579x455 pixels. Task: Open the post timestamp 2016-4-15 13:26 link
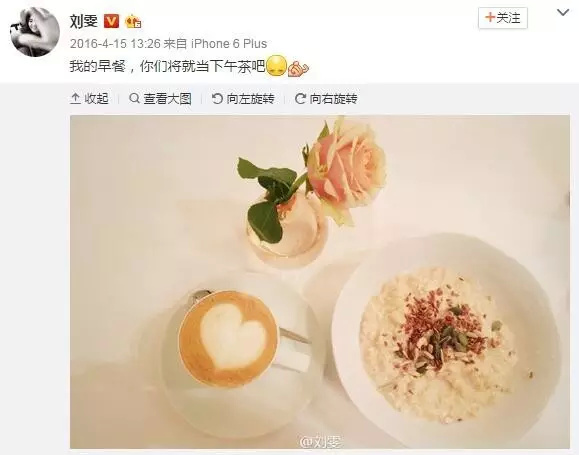pos(115,44)
